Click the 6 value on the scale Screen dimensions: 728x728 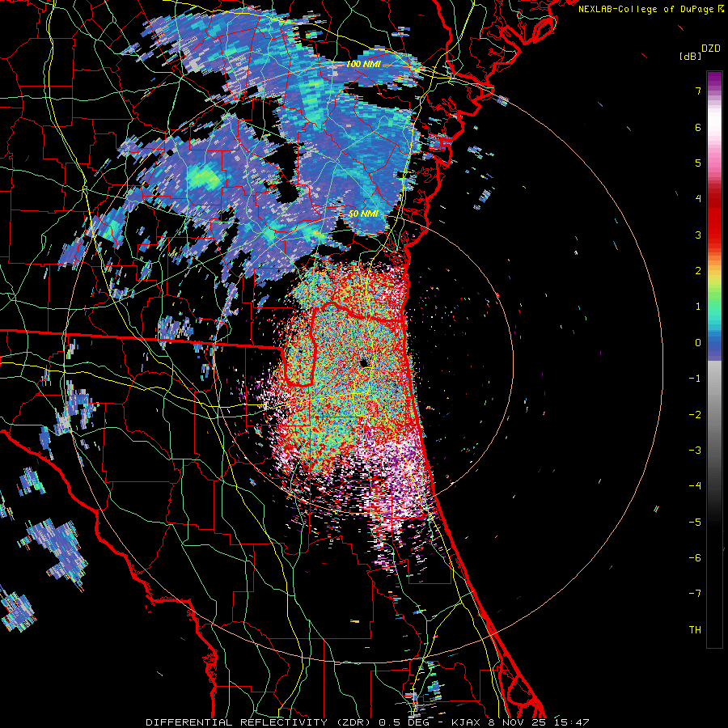698,127
